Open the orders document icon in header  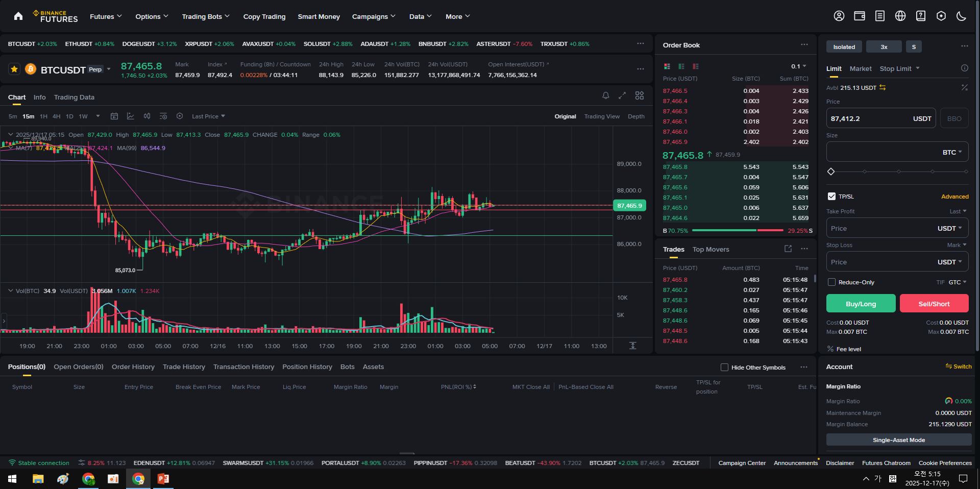click(x=880, y=16)
